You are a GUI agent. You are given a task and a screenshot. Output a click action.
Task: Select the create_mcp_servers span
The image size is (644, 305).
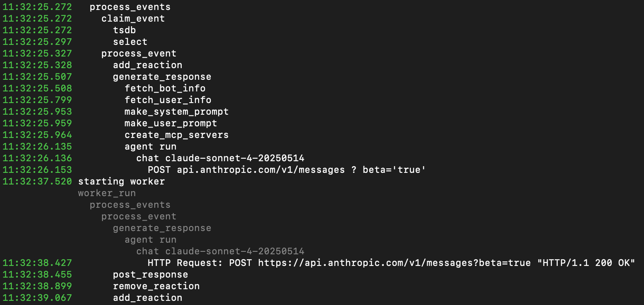(176, 135)
